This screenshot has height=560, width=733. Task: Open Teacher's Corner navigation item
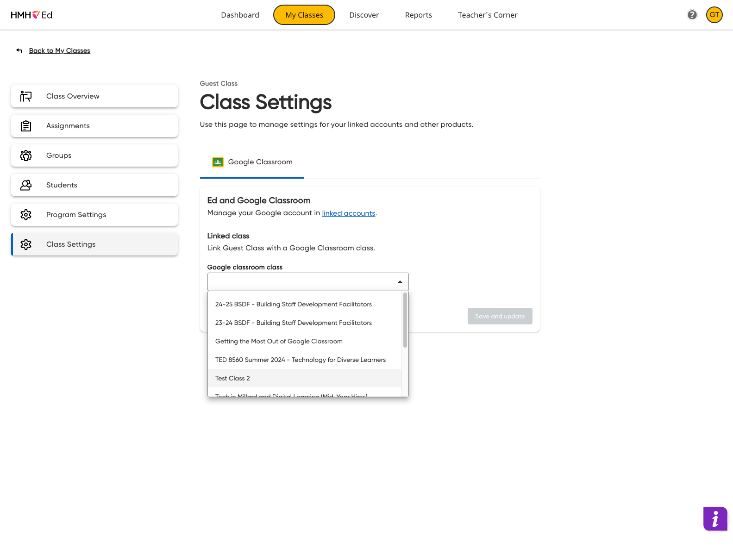tap(488, 15)
